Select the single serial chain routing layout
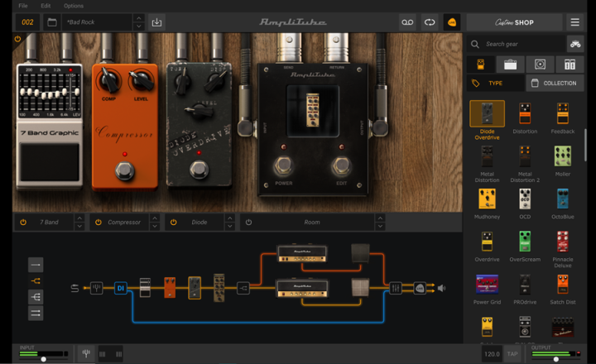 tap(36, 265)
